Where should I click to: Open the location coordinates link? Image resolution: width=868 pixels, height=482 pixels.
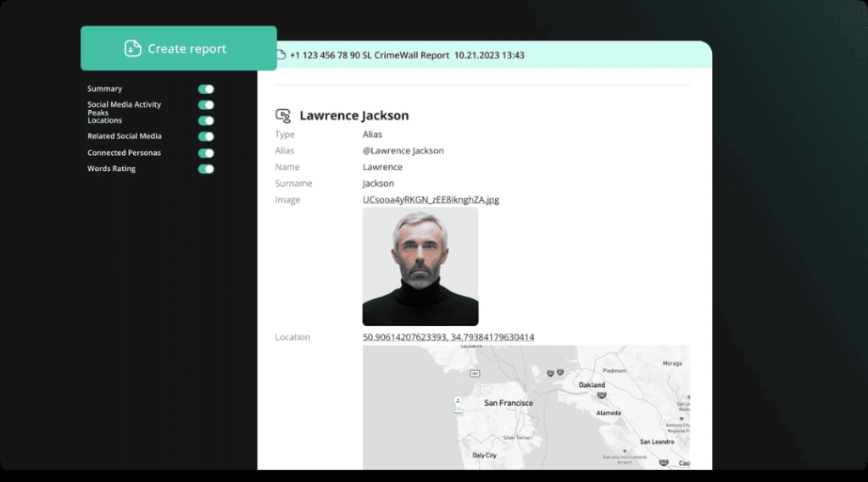pyautogui.click(x=448, y=337)
